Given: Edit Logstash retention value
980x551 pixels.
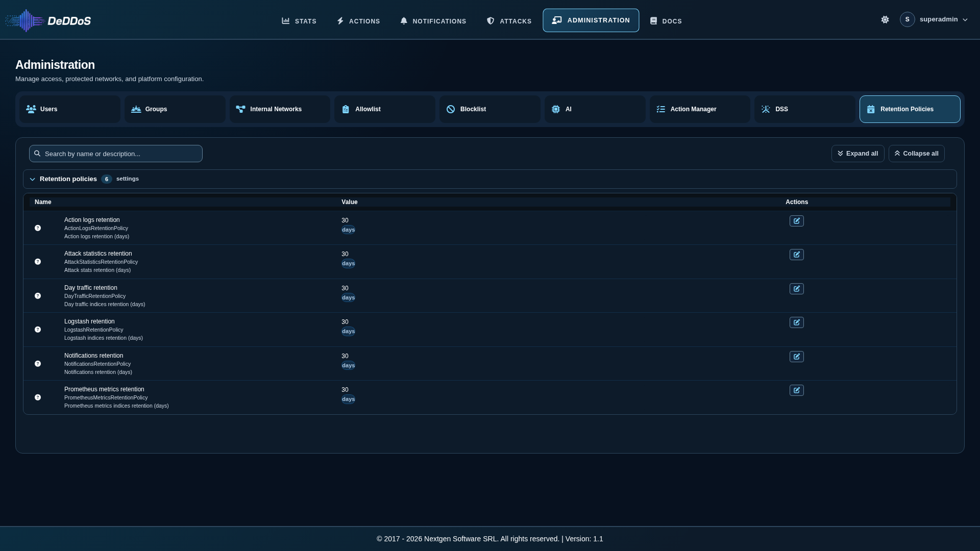Looking at the screenshot, I should [x=796, y=322].
